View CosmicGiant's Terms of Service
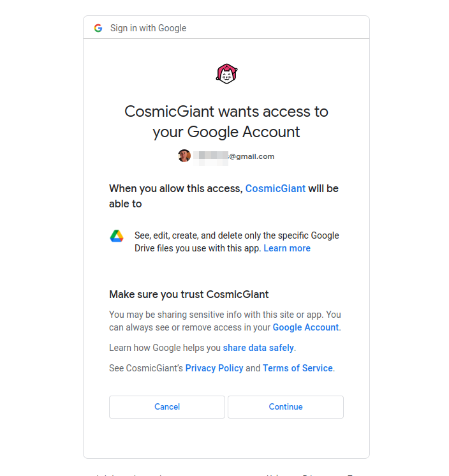 (x=298, y=368)
